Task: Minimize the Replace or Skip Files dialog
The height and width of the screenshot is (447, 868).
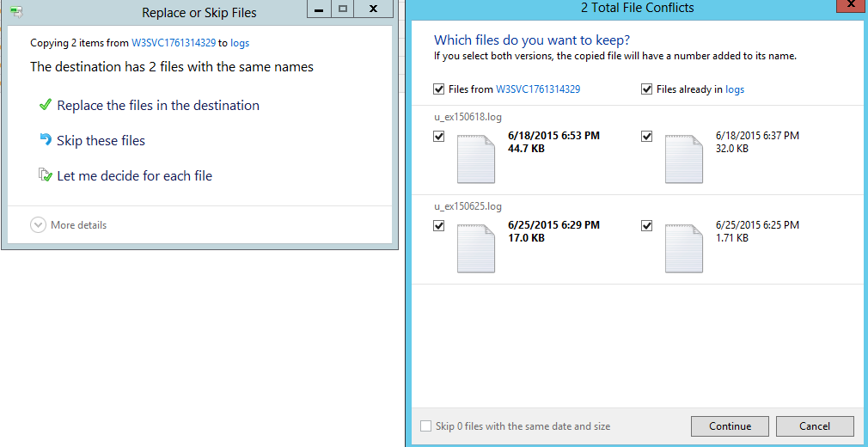Action: click(319, 9)
